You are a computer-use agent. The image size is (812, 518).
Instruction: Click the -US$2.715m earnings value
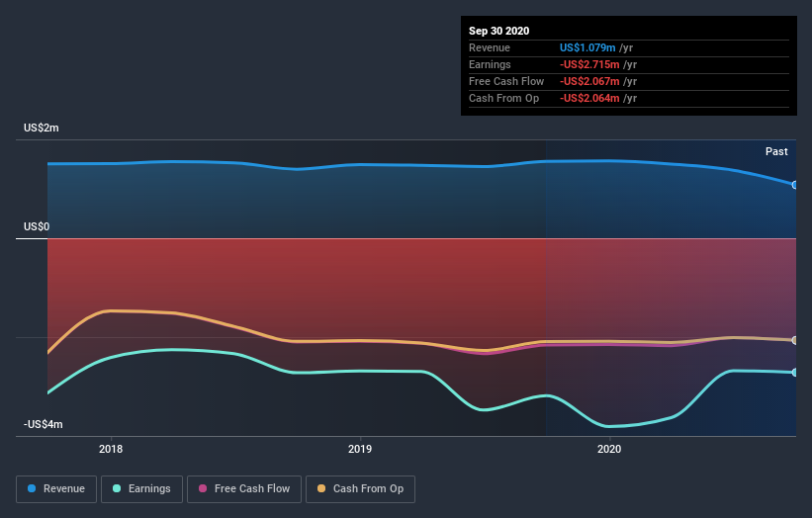(x=589, y=64)
